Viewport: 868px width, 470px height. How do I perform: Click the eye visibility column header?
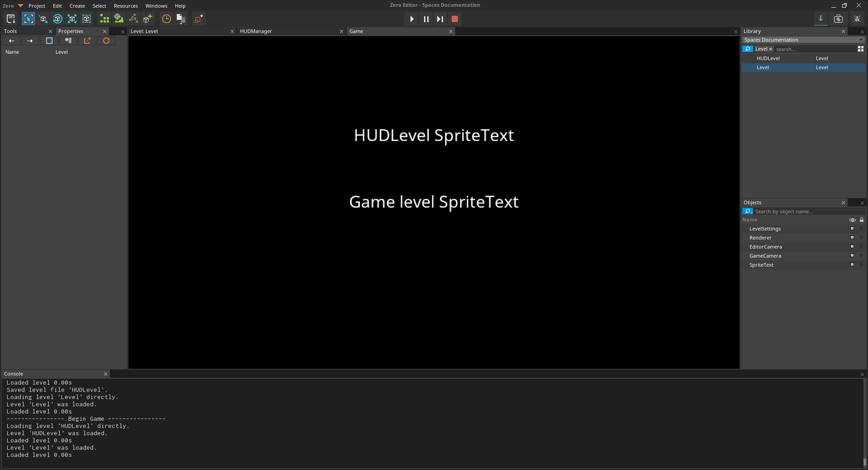coord(853,220)
